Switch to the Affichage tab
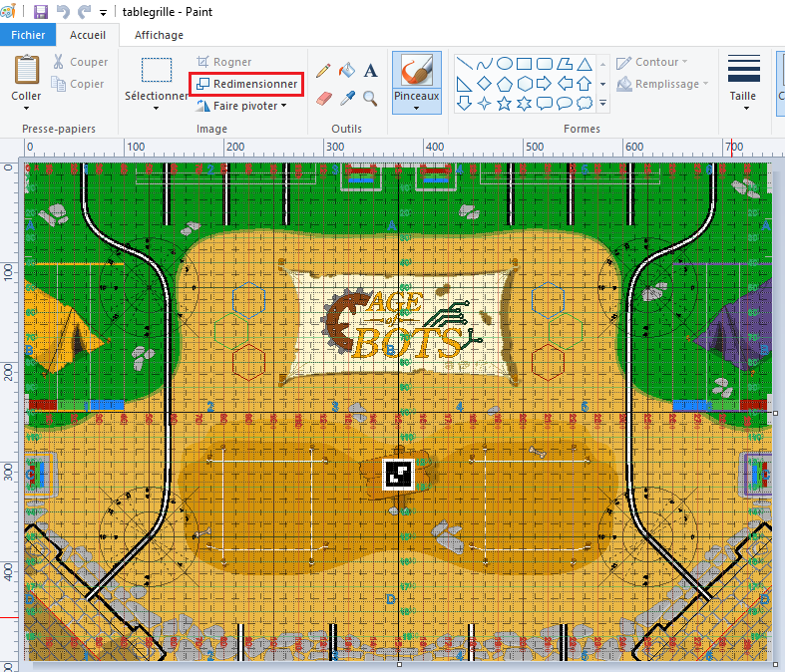Screen dimensions: 785x672 click(x=159, y=35)
